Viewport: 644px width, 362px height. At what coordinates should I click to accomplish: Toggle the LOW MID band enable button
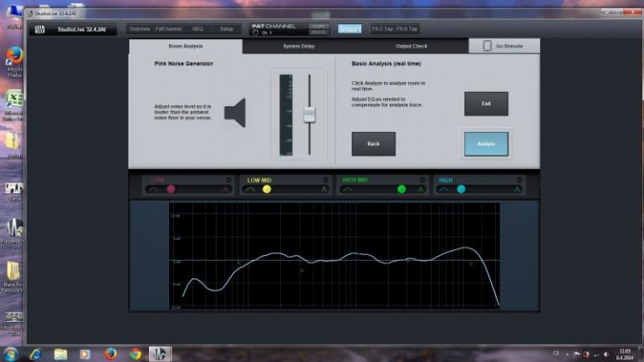pyautogui.click(x=325, y=180)
